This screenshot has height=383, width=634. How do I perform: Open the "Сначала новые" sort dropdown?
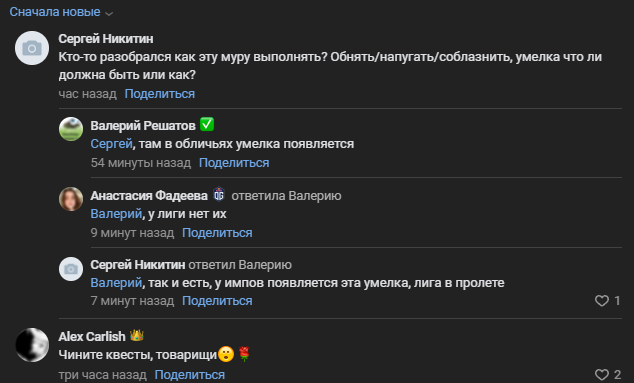pyautogui.click(x=61, y=12)
